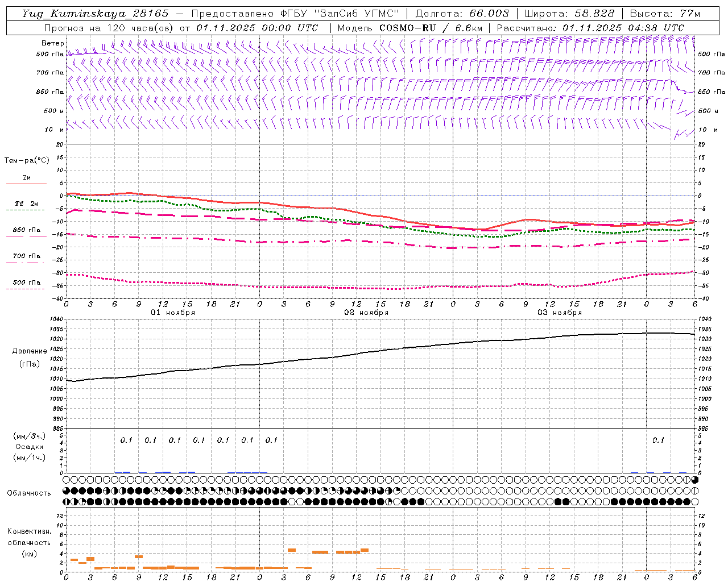Select the 02 ноября date label

(x=366, y=313)
